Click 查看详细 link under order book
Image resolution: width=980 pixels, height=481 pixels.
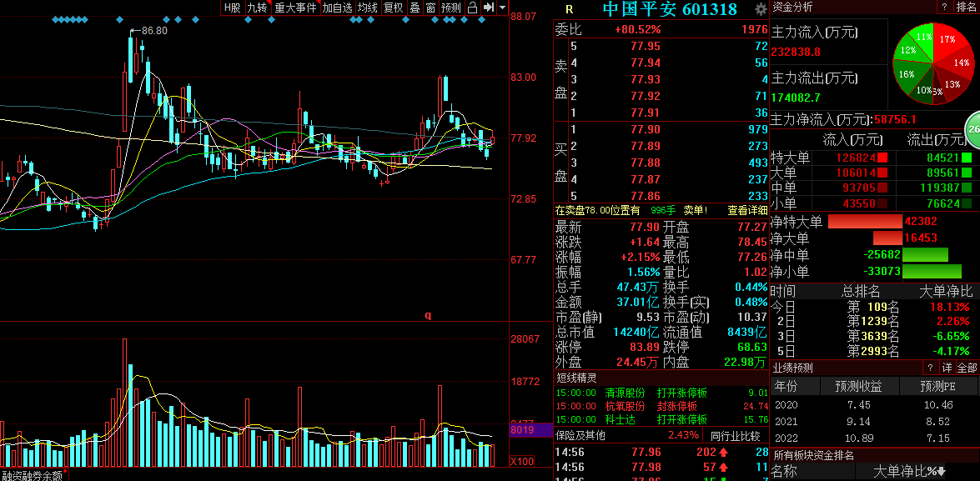pyautogui.click(x=747, y=211)
